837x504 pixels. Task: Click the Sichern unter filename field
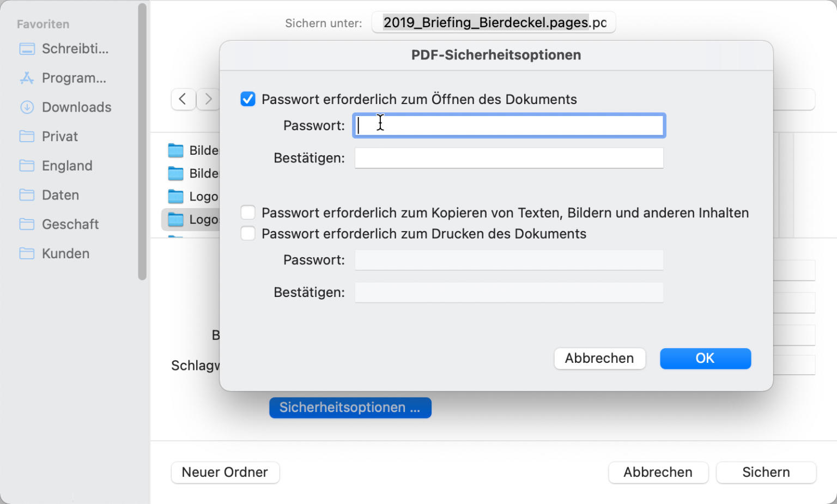pyautogui.click(x=494, y=22)
